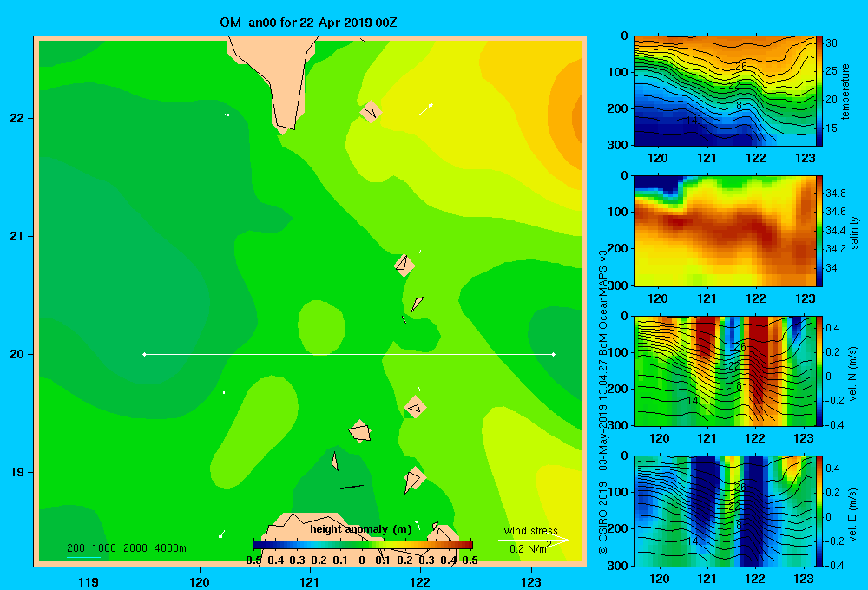Image resolution: width=868 pixels, height=590 pixels.
Task: Open the salinity section panel
Action: (x=724, y=231)
